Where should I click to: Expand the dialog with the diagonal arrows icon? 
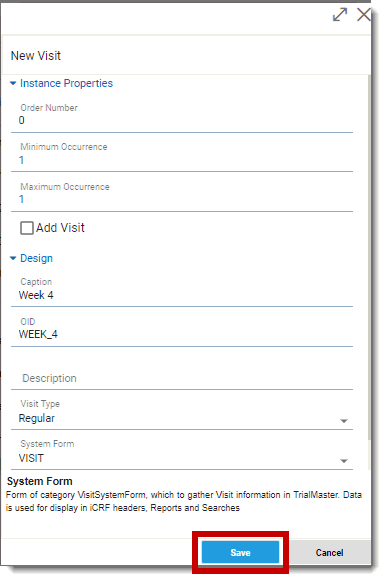click(x=340, y=15)
